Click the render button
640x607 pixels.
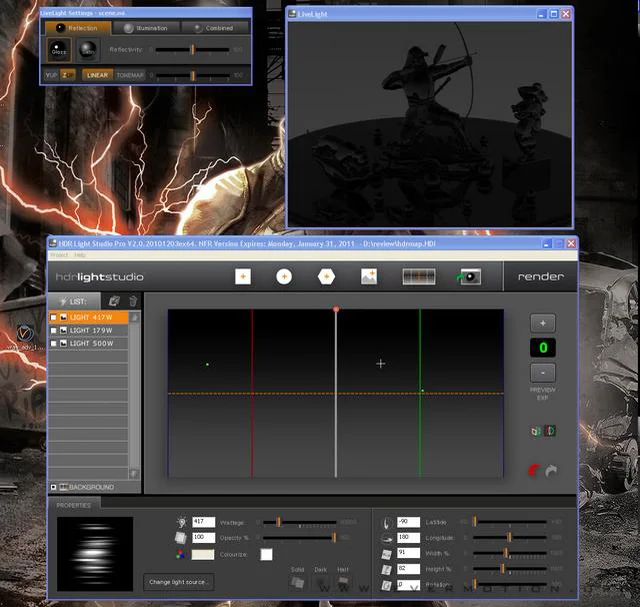click(541, 276)
